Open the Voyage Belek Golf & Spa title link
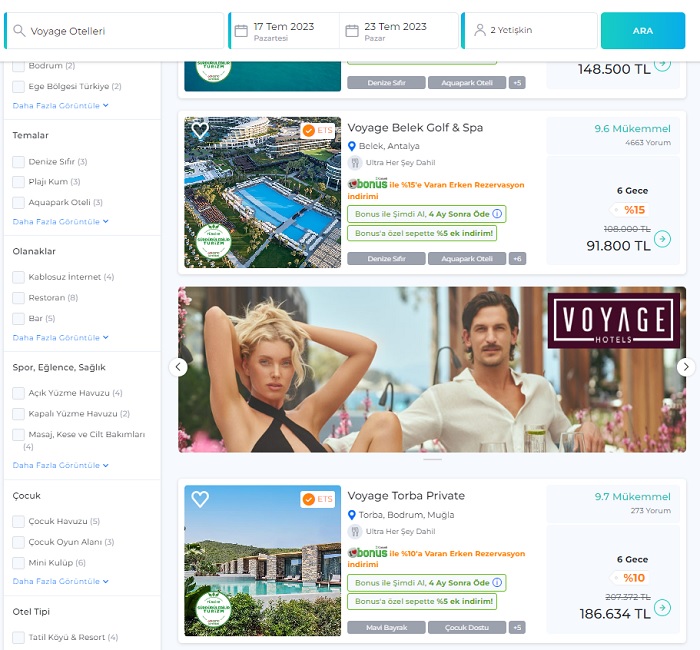Viewport: 700px width, 650px height. (x=415, y=128)
